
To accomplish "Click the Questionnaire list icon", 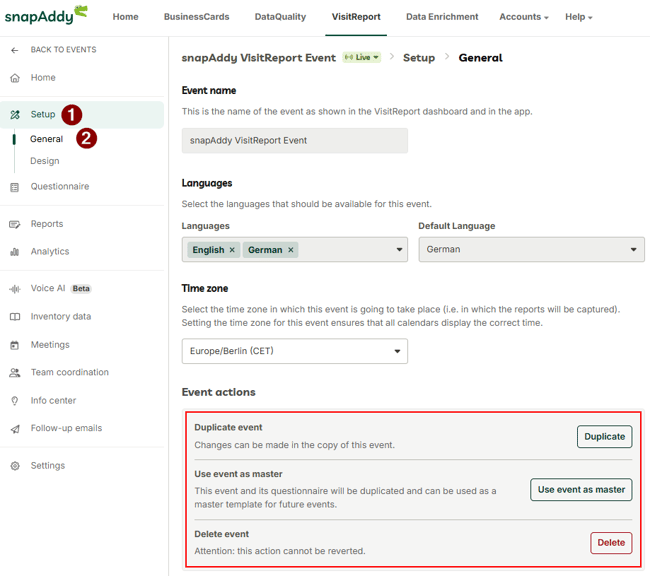I will point(15,187).
